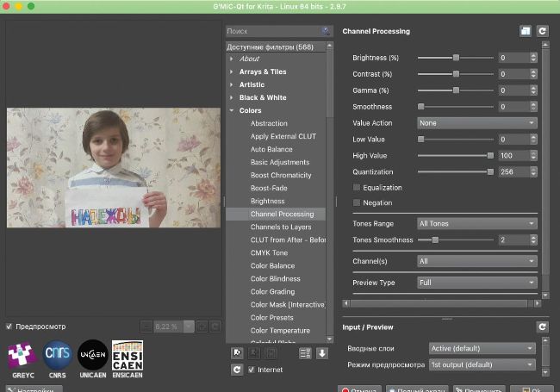Click the reset icon in Input / Preview header
The width and height of the screenshot is (560, 392).
(542, 327)
